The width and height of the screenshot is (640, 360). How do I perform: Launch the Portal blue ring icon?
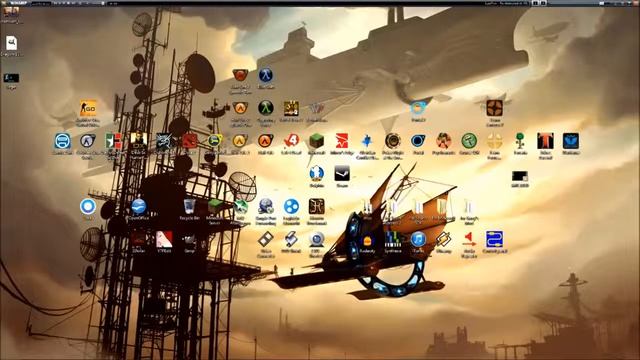tap(418, 141)
